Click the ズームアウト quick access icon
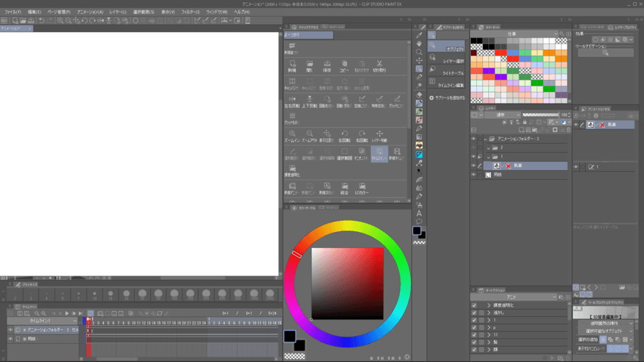This screenshot has width=644, height=362. click(x=310, y=136)
